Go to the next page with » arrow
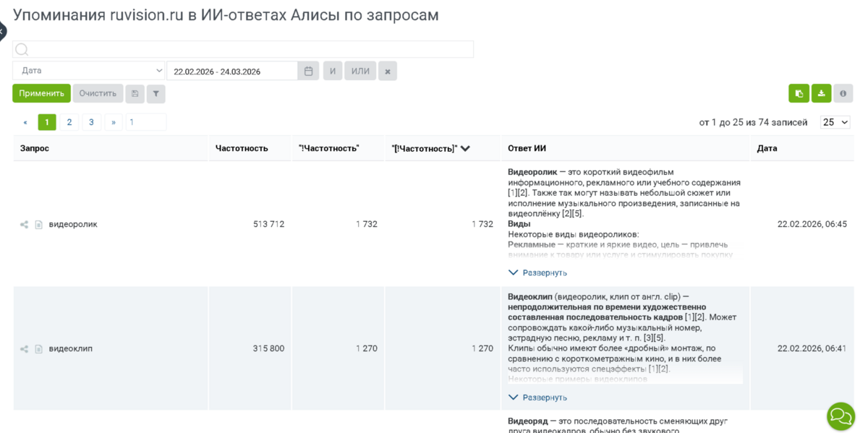868x433 pixels. [x=114, y=122]
